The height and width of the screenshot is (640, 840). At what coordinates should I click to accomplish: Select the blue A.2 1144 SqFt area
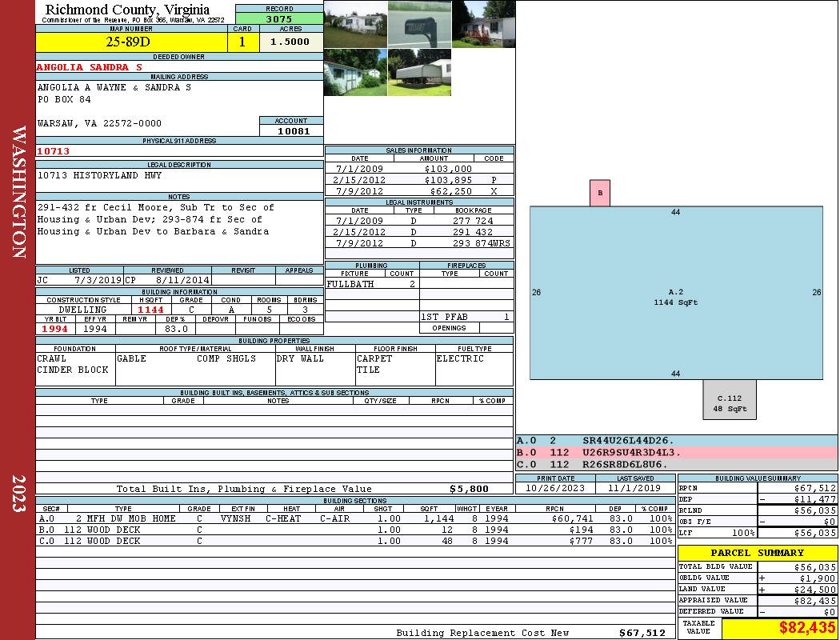click(x=676, y=293)
